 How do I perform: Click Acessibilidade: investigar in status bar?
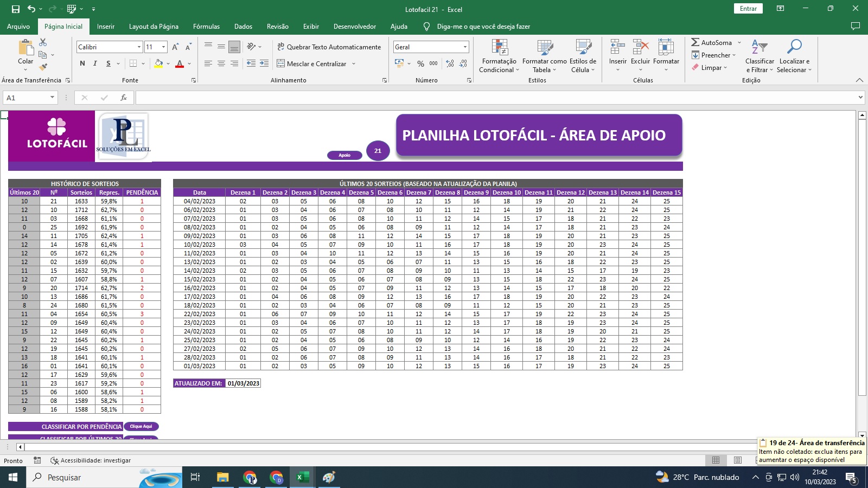[x=91, y=460]
